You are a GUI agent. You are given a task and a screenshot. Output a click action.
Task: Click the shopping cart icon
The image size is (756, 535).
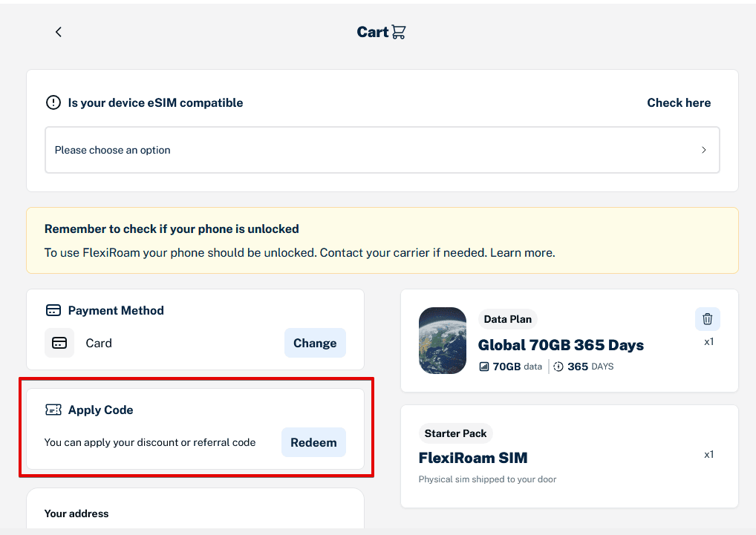point(399,32)
